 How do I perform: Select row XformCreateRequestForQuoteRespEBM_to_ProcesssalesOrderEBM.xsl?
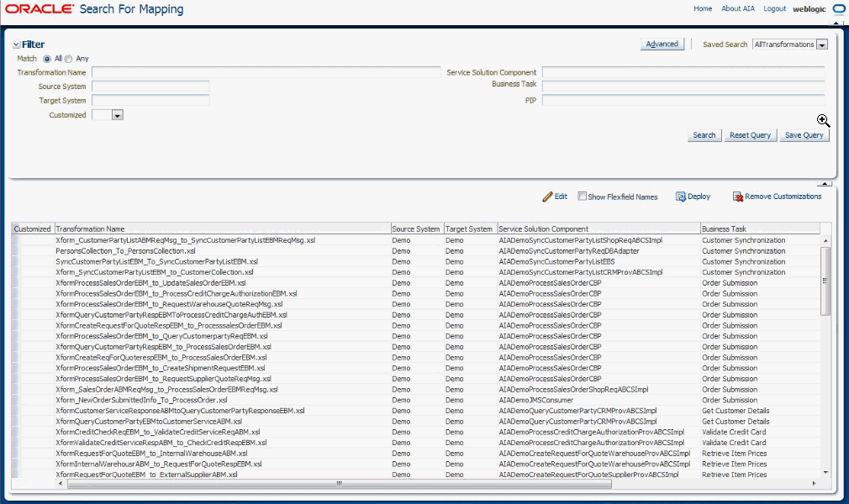(416, 326)
